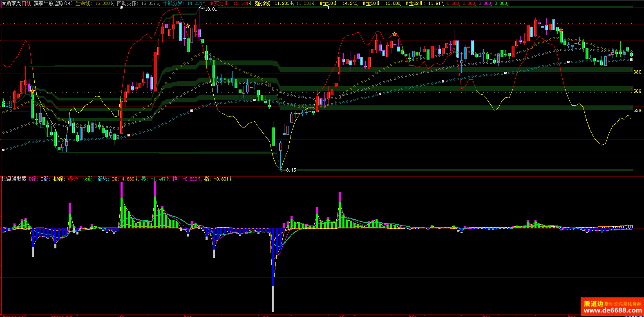Select the 牛熊分界 indicator label
The image size is (644, 317).
pyautogui.click(x=172, y=3)
